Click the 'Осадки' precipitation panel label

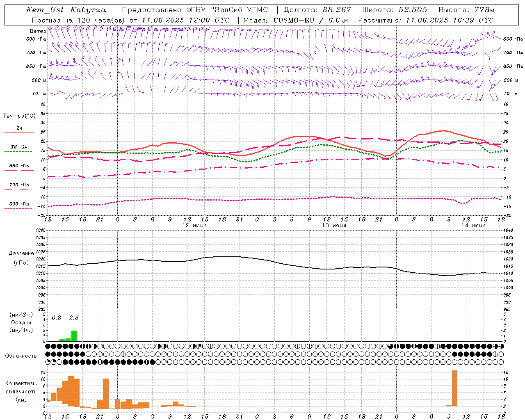pos(21,322)
